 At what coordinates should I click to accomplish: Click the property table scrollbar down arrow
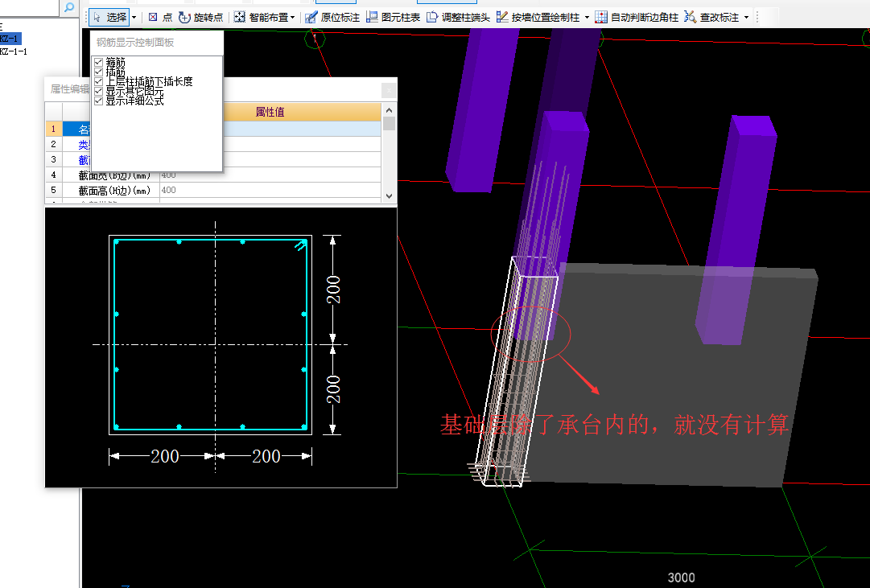click(x=389, y=195)
